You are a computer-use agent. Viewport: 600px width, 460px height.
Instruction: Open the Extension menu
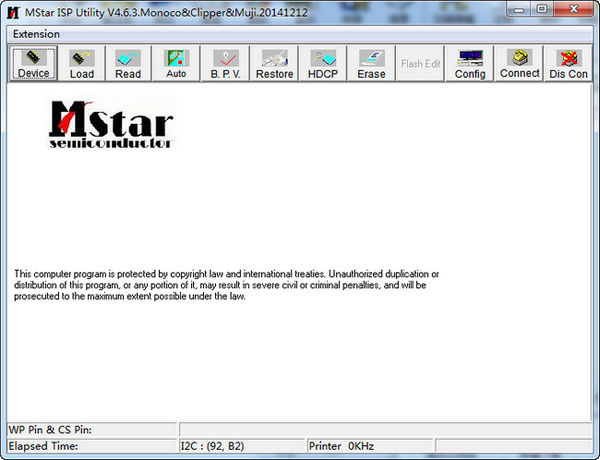click(x=36, y=34)
